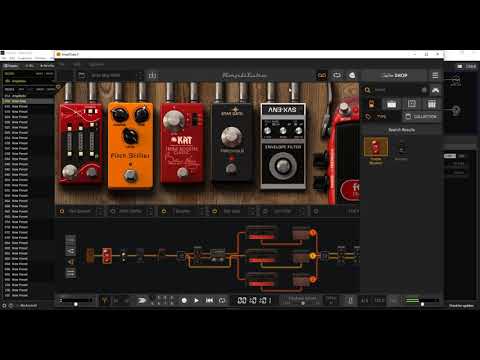
Task: Open the ToneNET cloud icon
Action: point(352,75)
